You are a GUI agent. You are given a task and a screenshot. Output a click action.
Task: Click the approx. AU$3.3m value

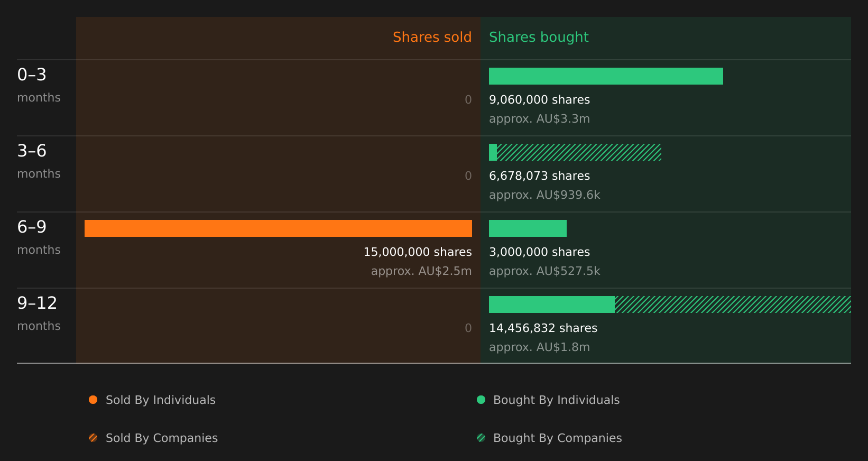tap(539, 119)
